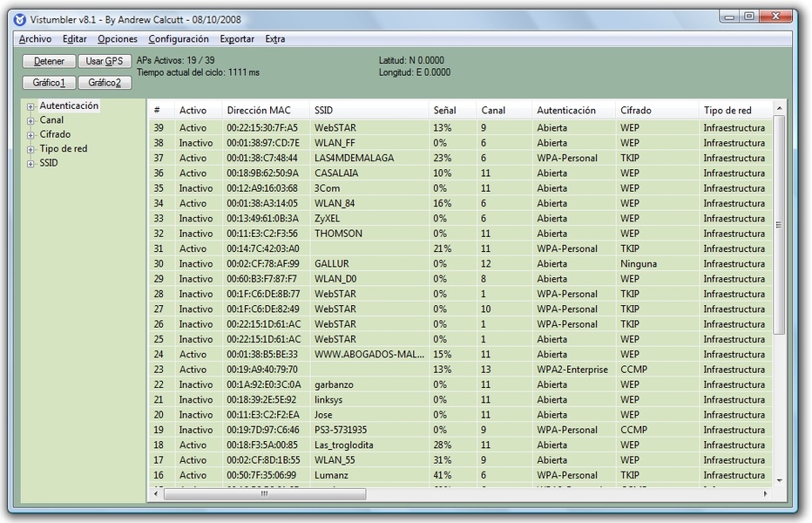The width and height of the screenshot is (812, 523).
Task: Select the Autenticación tree item label
Action: [69, 105]
